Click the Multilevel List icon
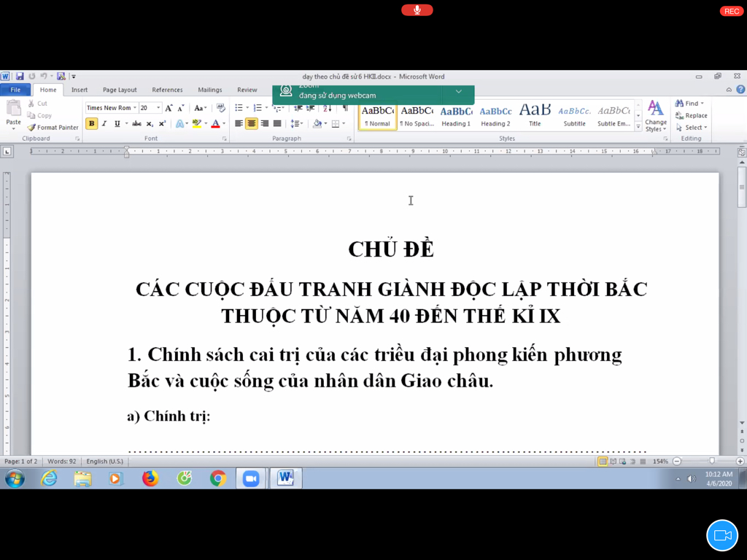Screen dimensions: 747x560 coord(276,108)
